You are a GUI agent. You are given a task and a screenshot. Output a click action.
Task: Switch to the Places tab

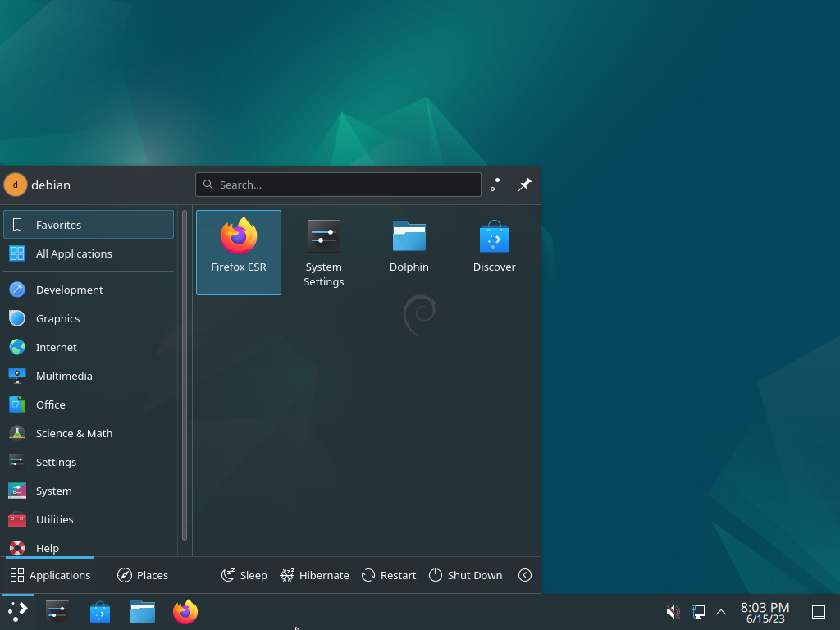[143, 575]
